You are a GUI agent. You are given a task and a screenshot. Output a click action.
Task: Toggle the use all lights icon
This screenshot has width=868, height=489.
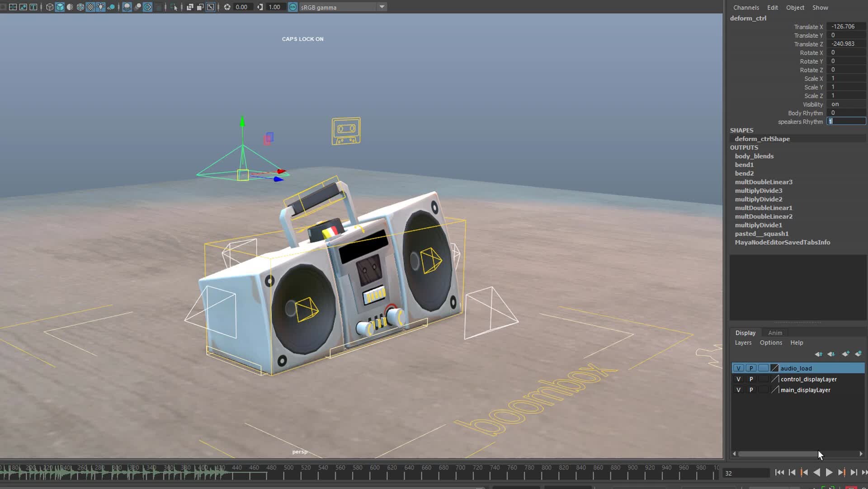point(101,7)
